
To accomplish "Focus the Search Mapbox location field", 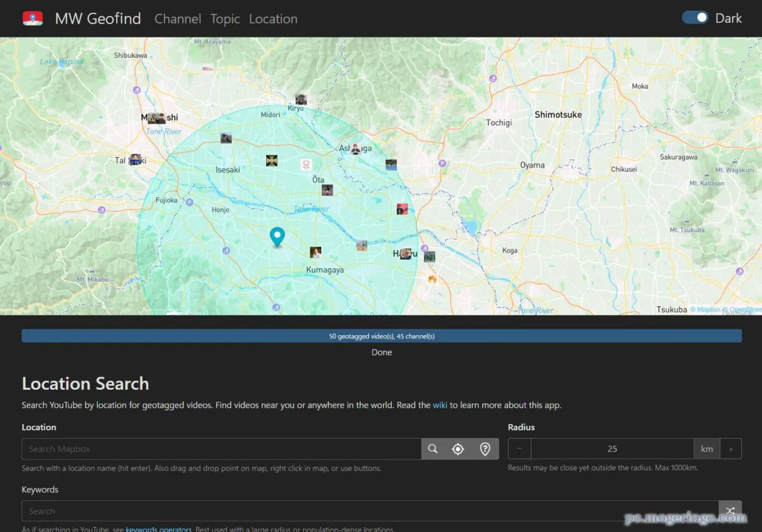I will click(222, 449).
